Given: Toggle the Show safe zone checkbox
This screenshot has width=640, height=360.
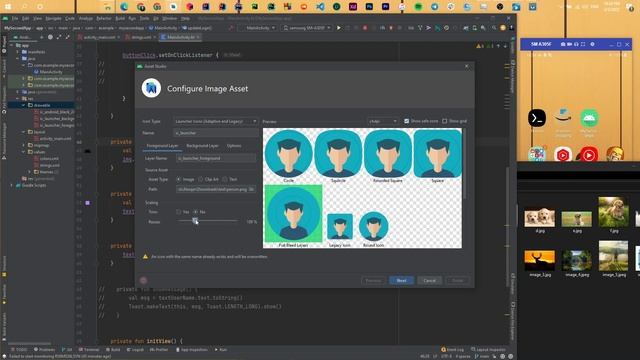Looking at the screenshot, I should [x=407, y=121].
